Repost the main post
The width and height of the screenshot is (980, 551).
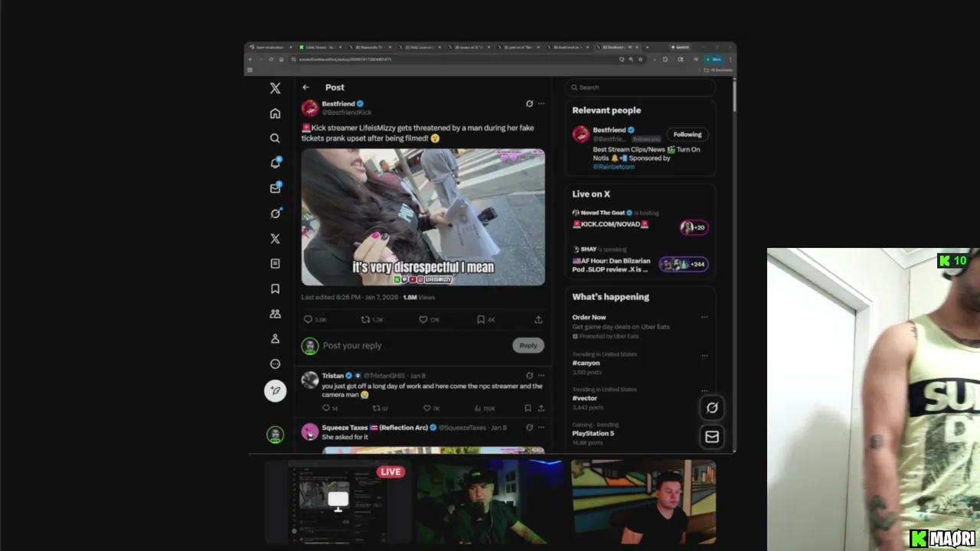[x=372, y=319]
